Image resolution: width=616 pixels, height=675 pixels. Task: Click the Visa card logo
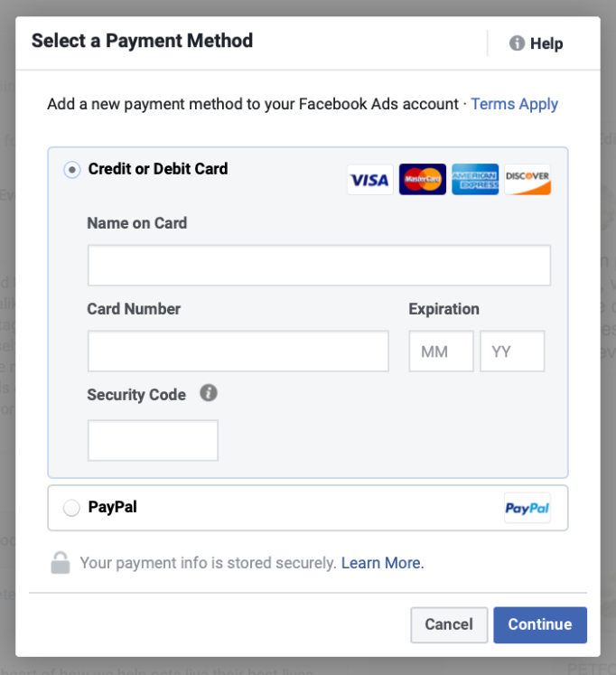click(x=370, y=180)
